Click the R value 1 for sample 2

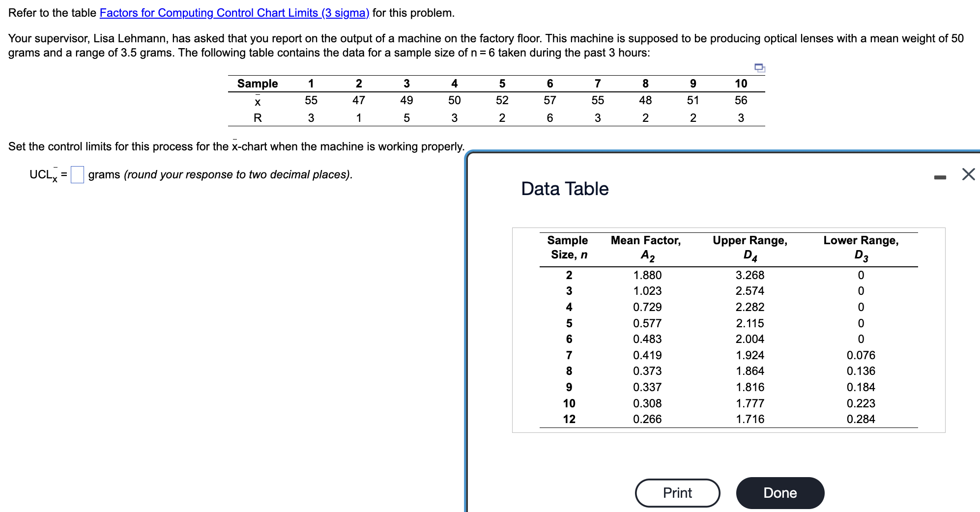[x=359, y=118]
